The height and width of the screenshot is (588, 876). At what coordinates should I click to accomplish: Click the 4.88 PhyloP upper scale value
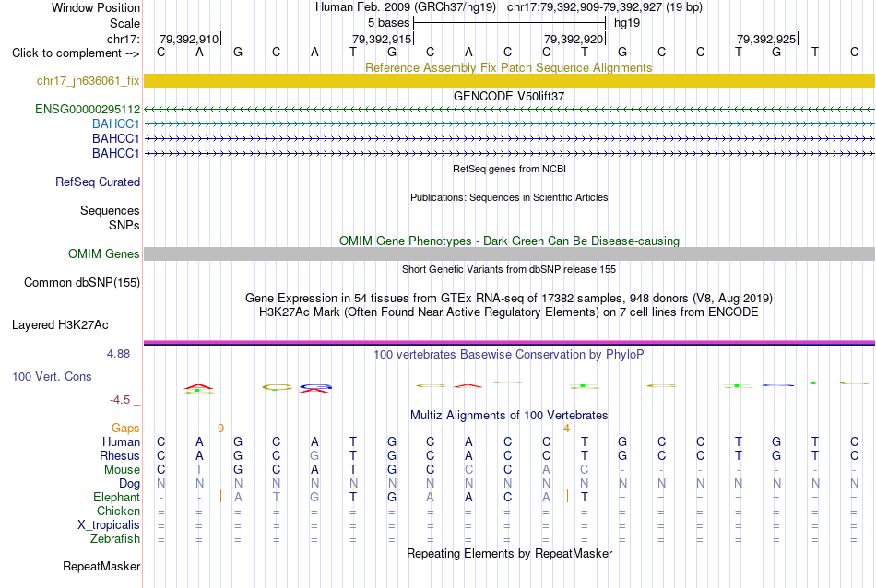[118, 354]
